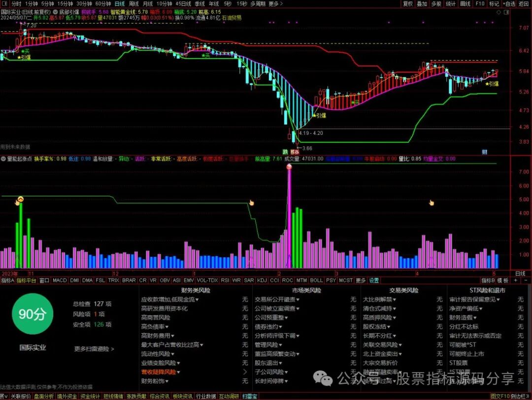Select the MACD indicator tab
The height and width of the screenshot is (400, 532).
coord(60,280)
